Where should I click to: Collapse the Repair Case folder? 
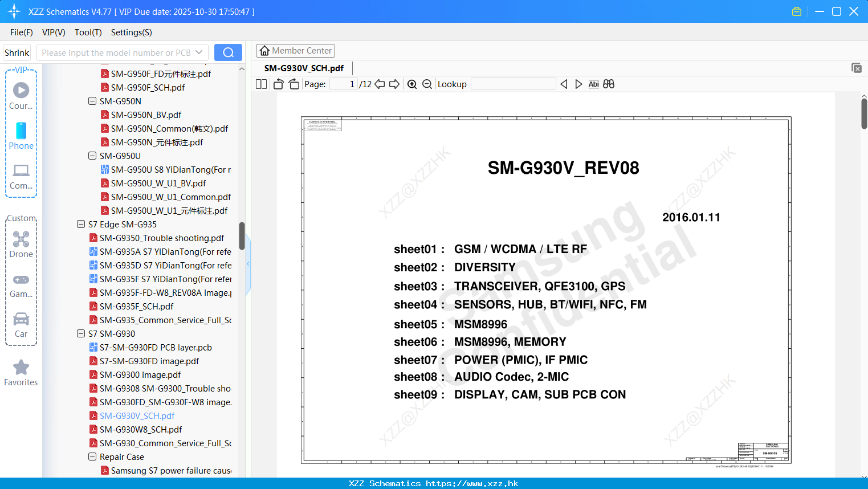click(92, 457)
